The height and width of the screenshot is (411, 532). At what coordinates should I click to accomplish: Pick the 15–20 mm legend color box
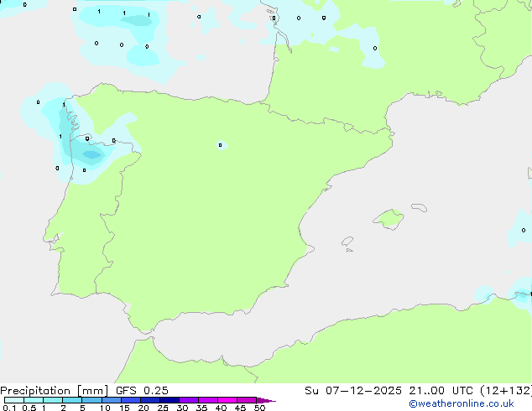tap(130, 400)
